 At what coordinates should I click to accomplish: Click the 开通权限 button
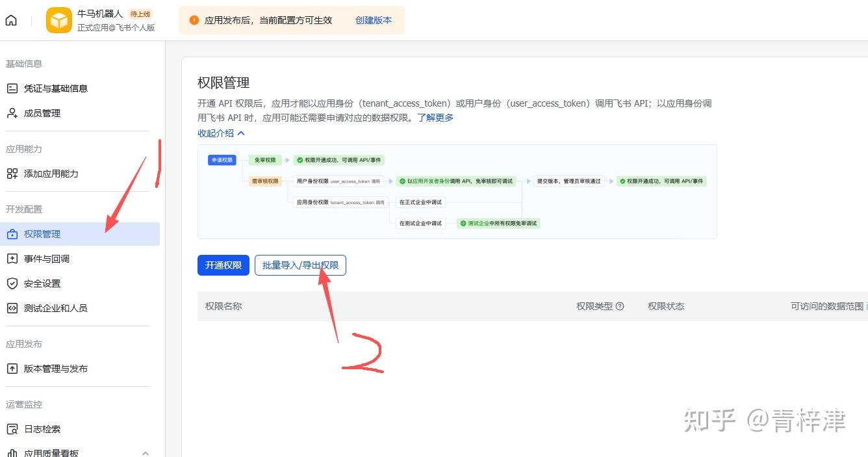[223, 265]
